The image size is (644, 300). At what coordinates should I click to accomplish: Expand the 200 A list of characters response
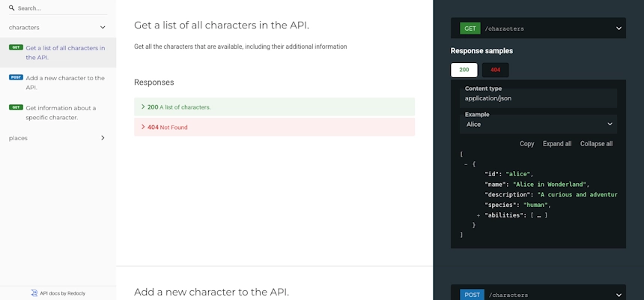click(274, 107)
